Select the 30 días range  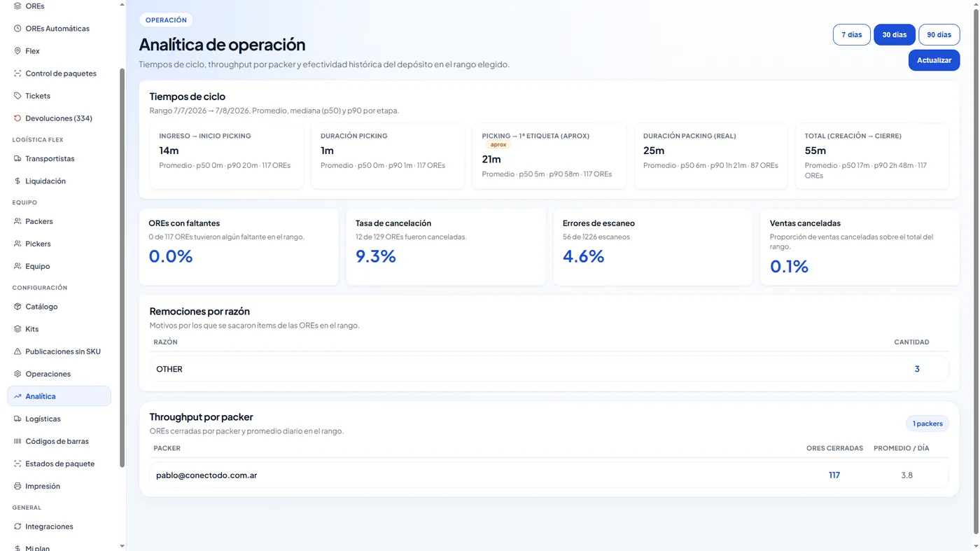coord(895,35)
